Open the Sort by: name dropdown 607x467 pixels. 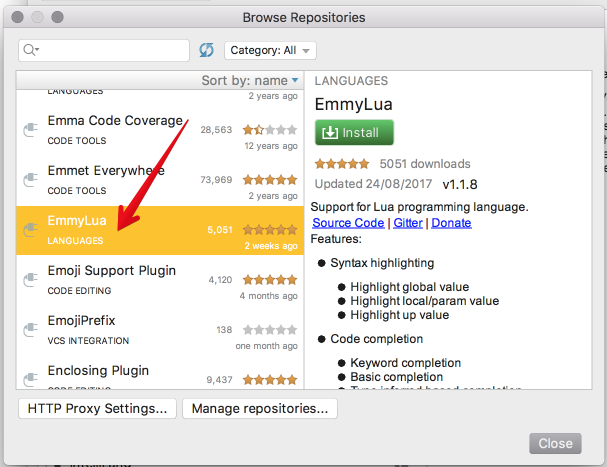(x=250, y=81)
